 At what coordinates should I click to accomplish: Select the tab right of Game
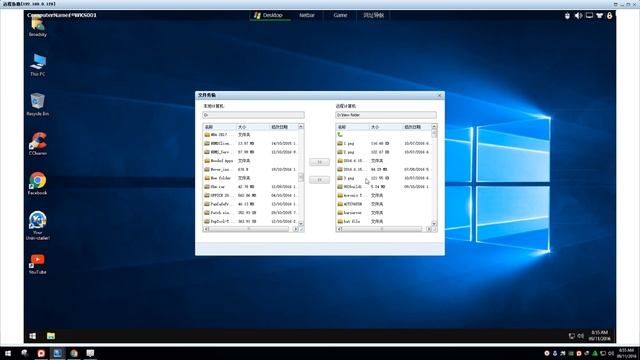click(373, 16)
